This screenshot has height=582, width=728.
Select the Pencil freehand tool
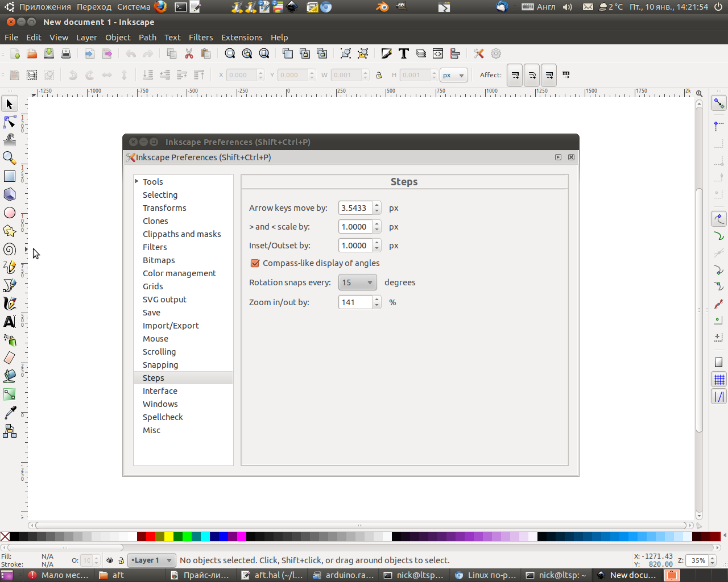tap(10, 267)
